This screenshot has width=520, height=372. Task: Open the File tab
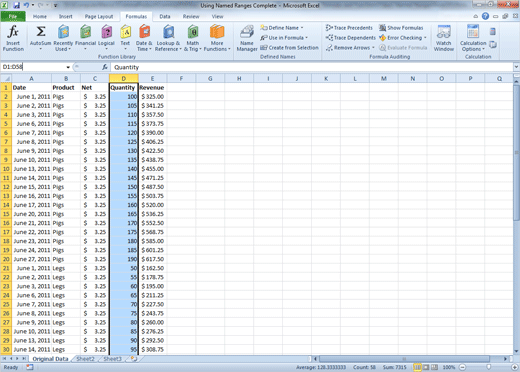point(13,16)
